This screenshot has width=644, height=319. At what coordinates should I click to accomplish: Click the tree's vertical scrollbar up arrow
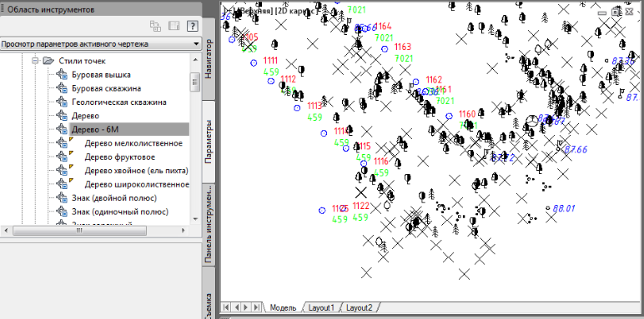point(195,59)
